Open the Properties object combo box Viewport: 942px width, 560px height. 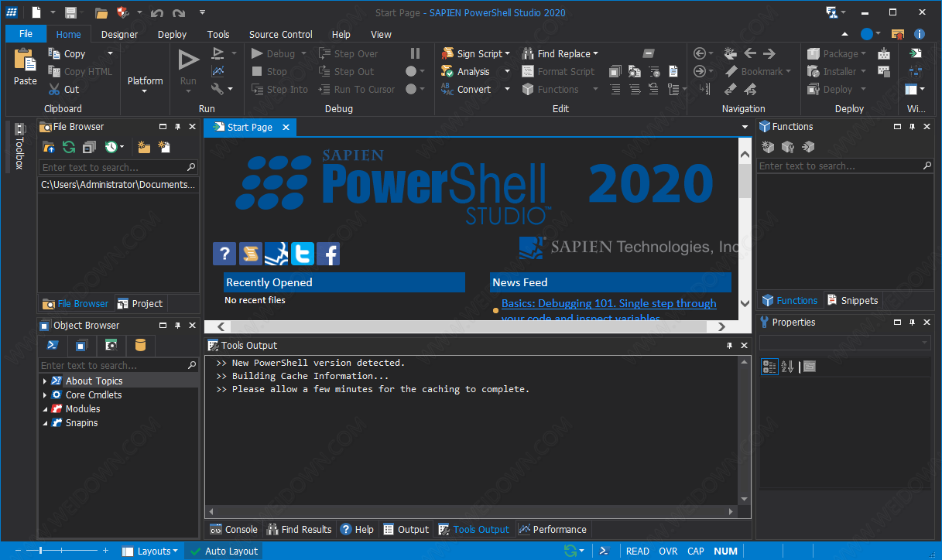845,343
